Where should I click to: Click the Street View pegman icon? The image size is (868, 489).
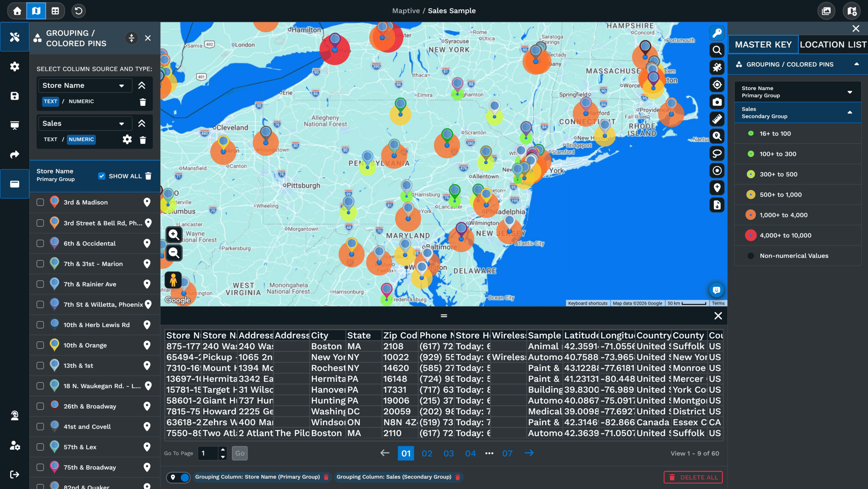(173, 280)
